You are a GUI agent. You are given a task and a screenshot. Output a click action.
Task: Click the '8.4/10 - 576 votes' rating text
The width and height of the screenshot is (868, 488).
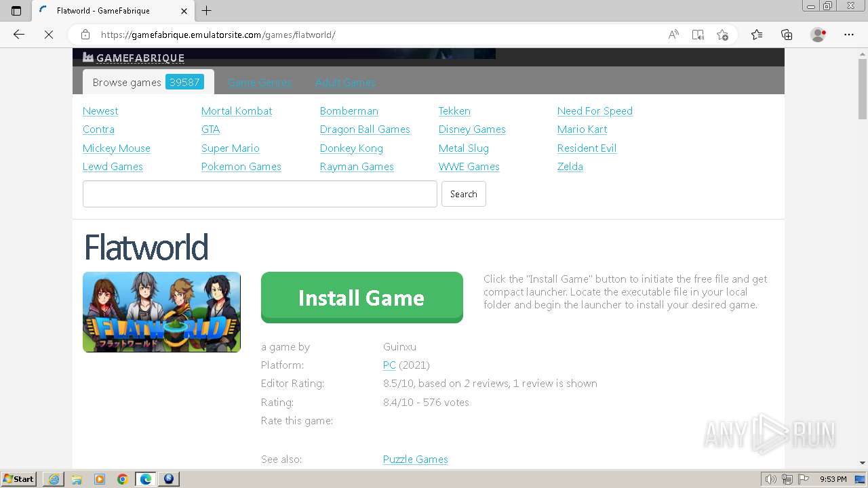point(426,403)
